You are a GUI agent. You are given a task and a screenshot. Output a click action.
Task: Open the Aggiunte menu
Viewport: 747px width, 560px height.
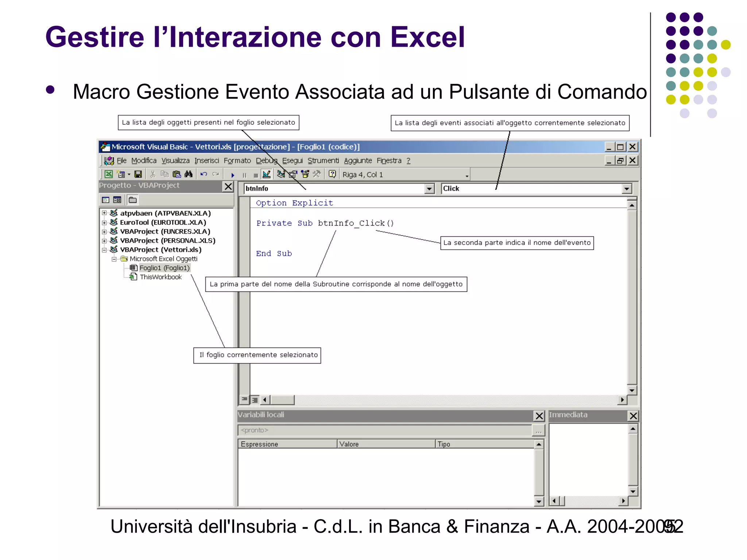tap(358, 160)
